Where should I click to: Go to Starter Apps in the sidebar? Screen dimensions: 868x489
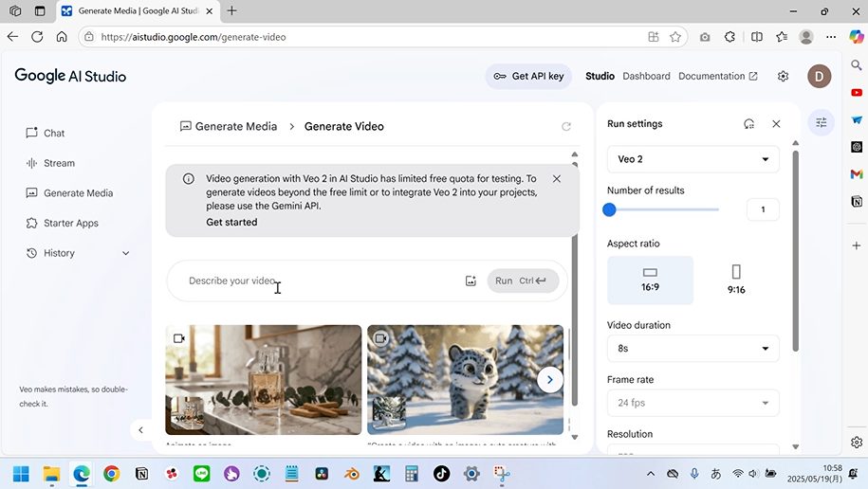click(x=70, y=224)
